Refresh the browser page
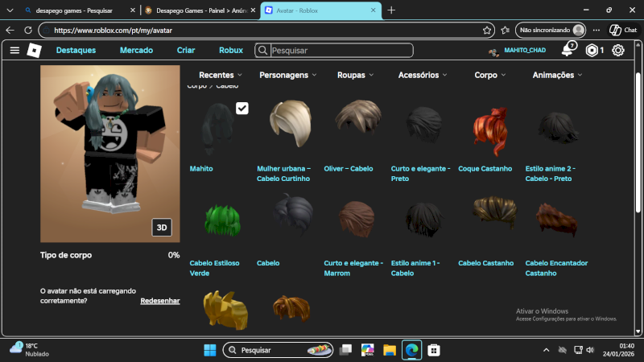This screenshot has width=644, height=362. [28, 30]
